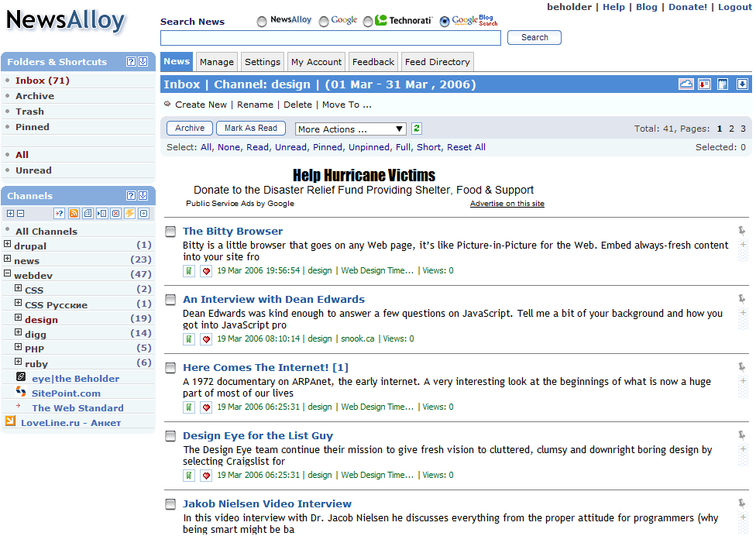Go to the My Account tab

point(316,62)
